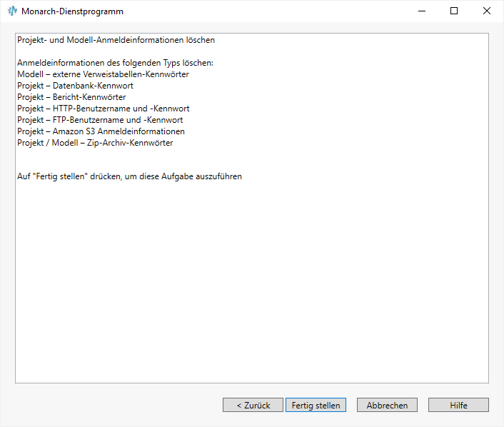The height and width of the screenshot is (427, 504).
Task: Click the heading "Projekt- und Modell-Anmeldeinformationen löschen"
Action: click(x=116, y=40)
